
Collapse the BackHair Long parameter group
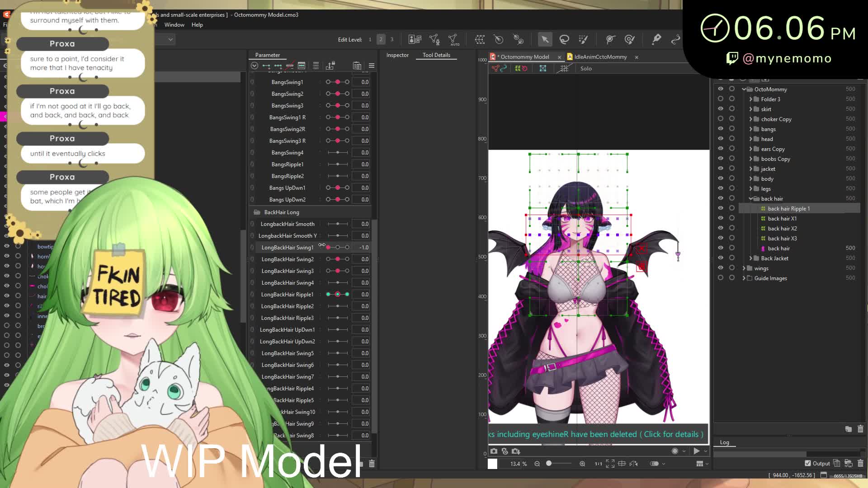pos(257,212)
